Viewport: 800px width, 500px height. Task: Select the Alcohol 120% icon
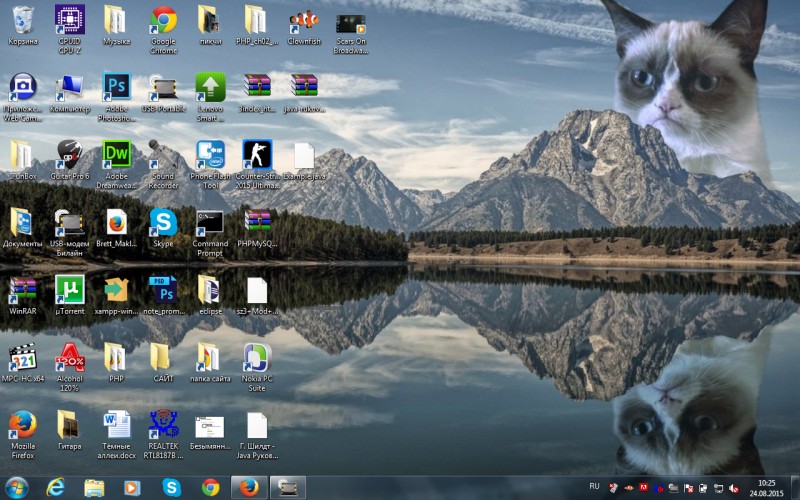[69, 357]
